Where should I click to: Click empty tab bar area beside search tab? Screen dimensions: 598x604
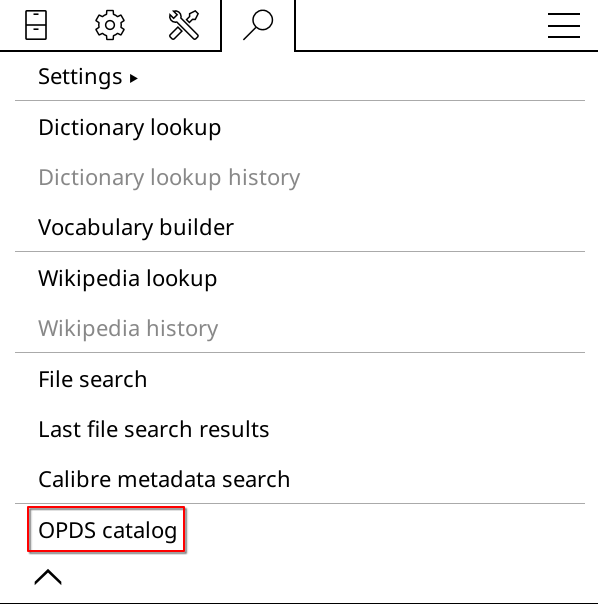click(x=420, y=25)
